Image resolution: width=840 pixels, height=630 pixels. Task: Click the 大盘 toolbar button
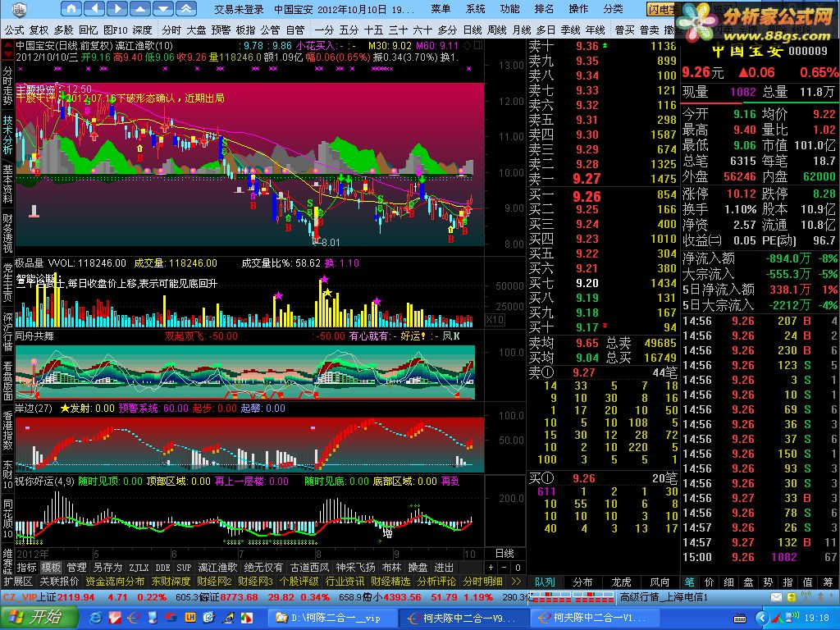pos(197,30)
